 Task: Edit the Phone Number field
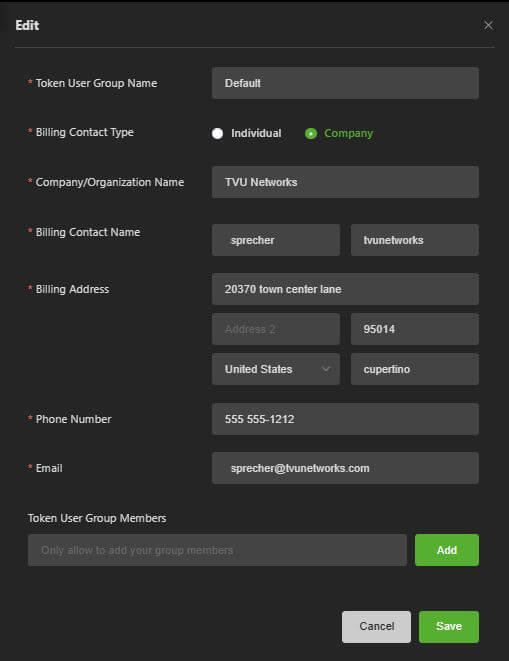coord(345,419)
